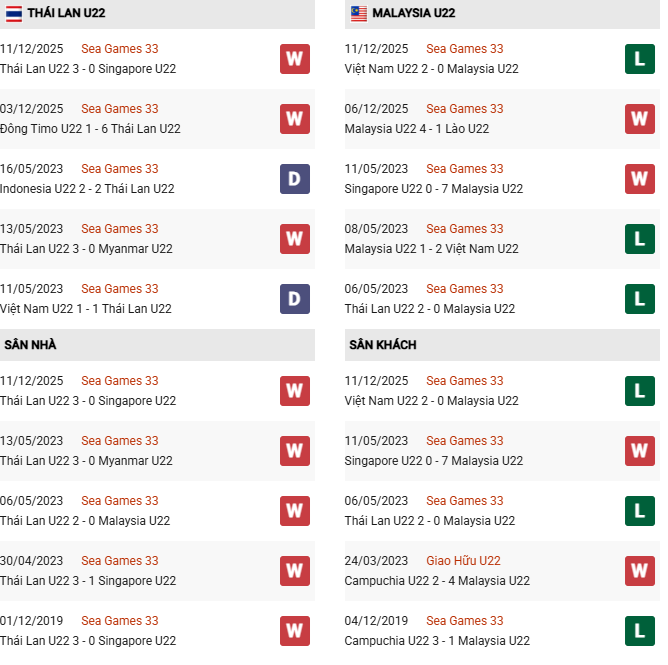The image size is (668, 665).
Task: Click the D badge for Indonesia 2-2 Thái Lan
Action: pos(294,179)
